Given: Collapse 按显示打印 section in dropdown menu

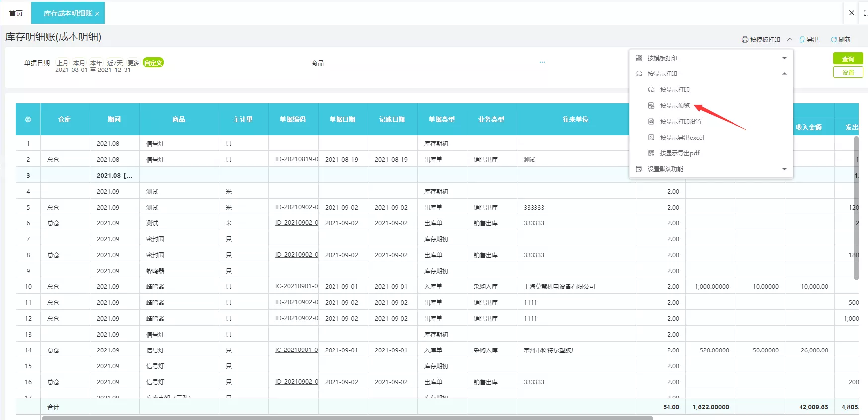Looking at the screenshot, I should point(784,74).
